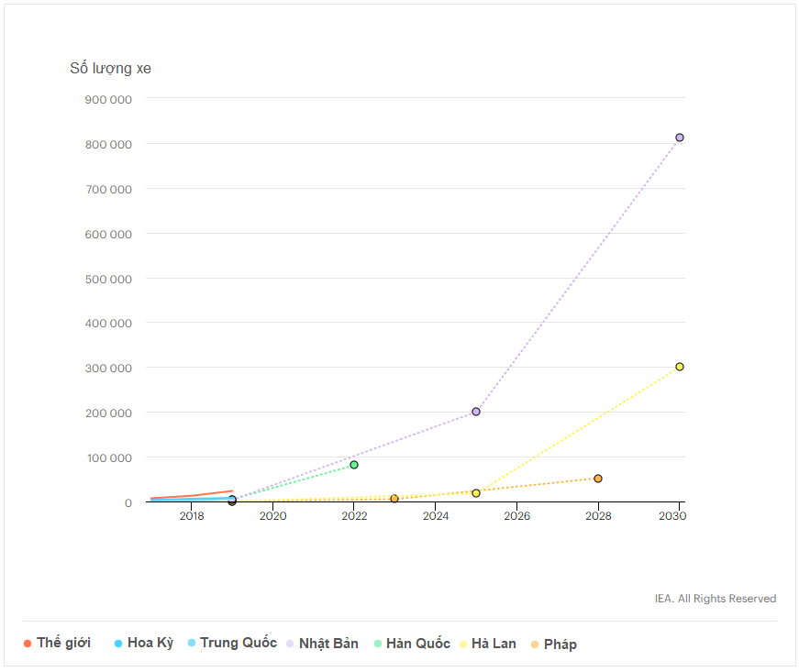Click the red Thế giới line on chart
799x672 pixels.
click(197, 495)
